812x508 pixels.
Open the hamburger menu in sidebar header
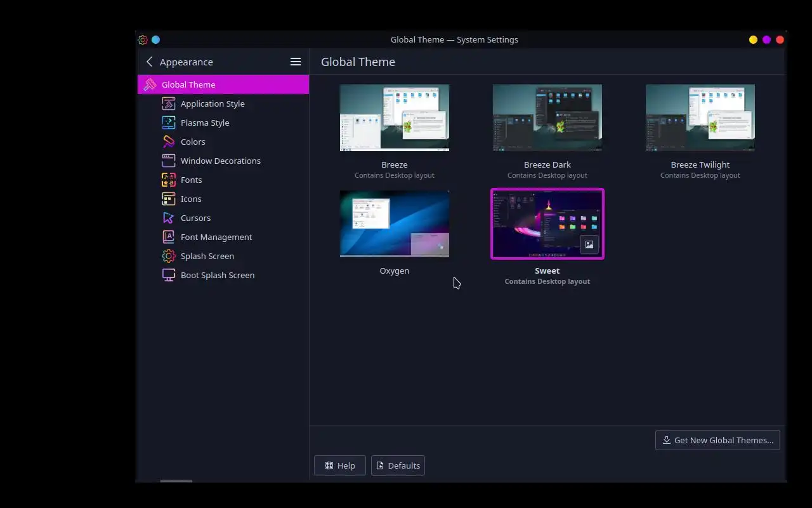(x=296, y=62)
